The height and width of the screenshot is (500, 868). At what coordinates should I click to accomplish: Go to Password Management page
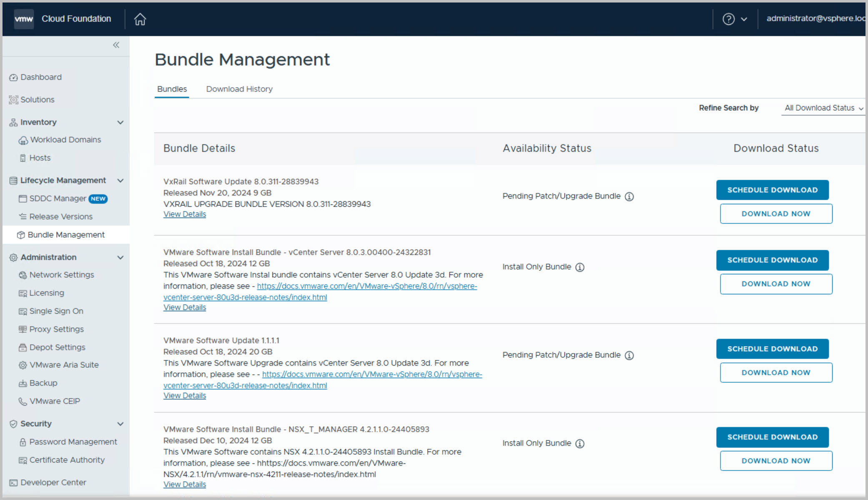(73, 442)
